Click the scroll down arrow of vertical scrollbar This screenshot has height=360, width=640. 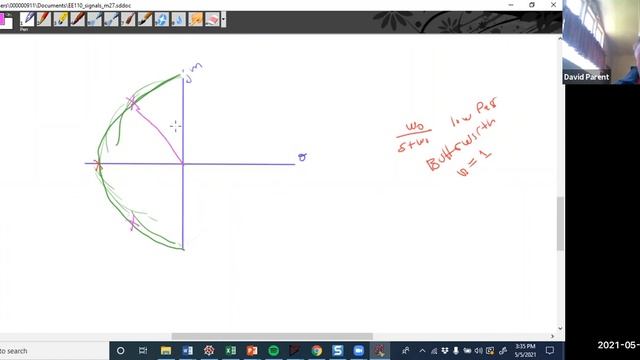[x=560, y=328]
